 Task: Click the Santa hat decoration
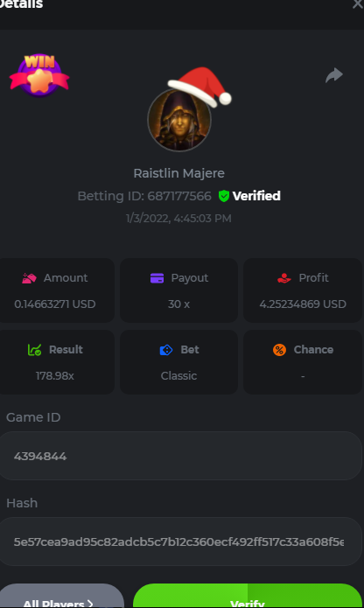tap(200, 87)
